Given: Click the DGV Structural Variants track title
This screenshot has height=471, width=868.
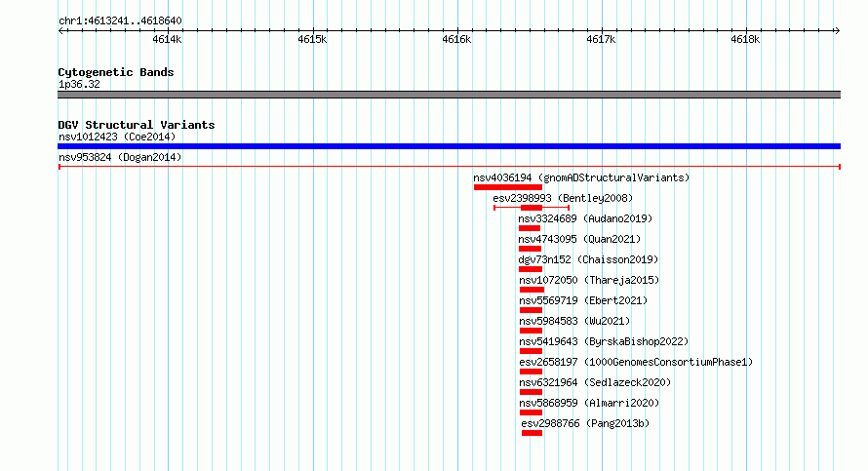Looking at the screenshot, I should [x=137, y=125].
